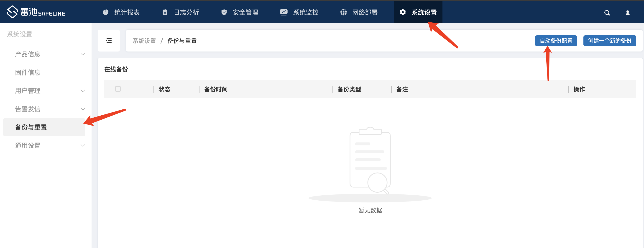Click the shield icon for 安全管理

(224, 12)
